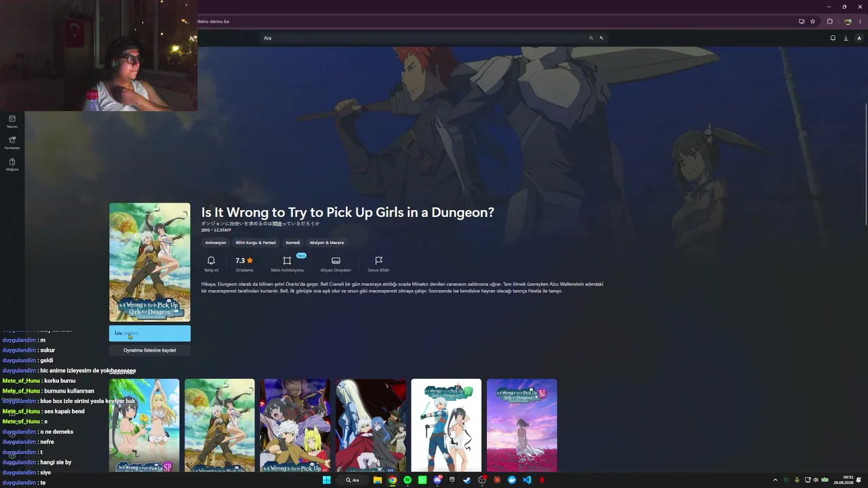The image size is (868, 488).
Task: Open the third season poster with fox girl
Action: click(x=295, y=425)
